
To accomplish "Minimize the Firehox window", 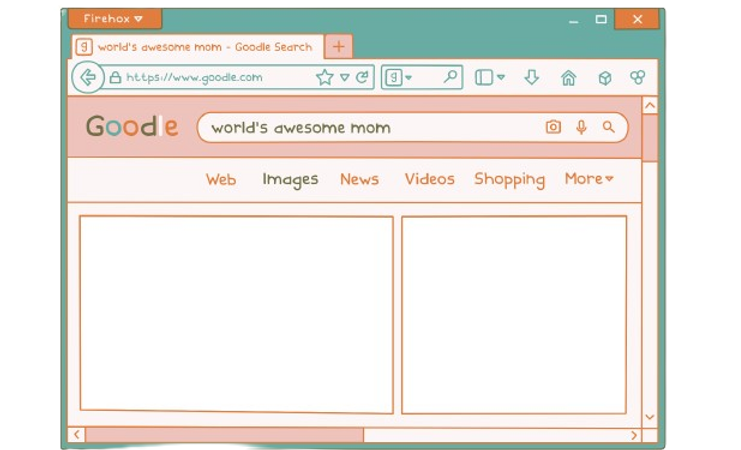I will point(574,20).
